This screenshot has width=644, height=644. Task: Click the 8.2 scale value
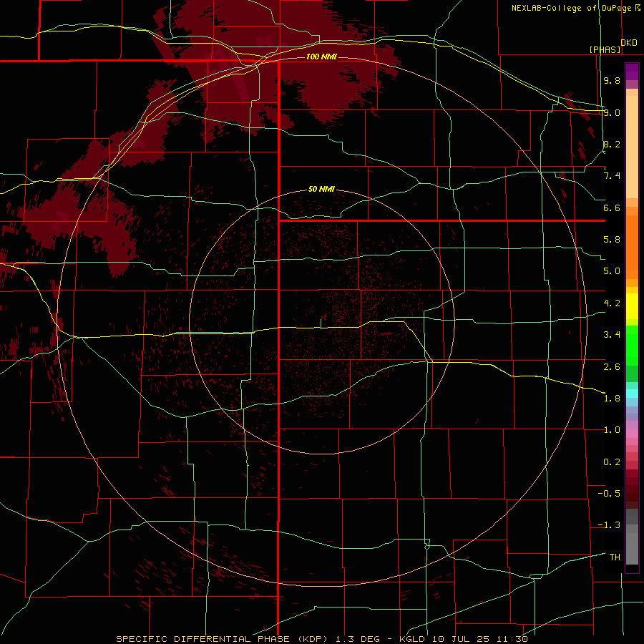tap(612, 144)
